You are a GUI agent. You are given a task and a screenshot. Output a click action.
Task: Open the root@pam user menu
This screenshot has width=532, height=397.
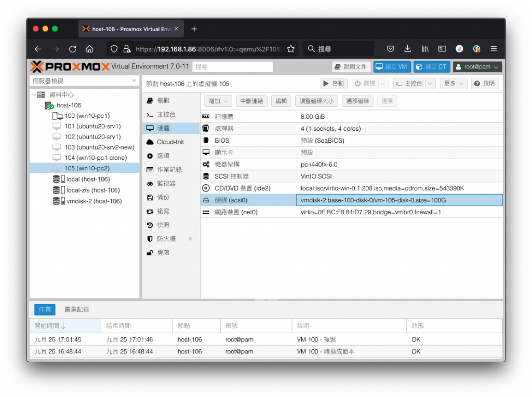pos(477,67)
